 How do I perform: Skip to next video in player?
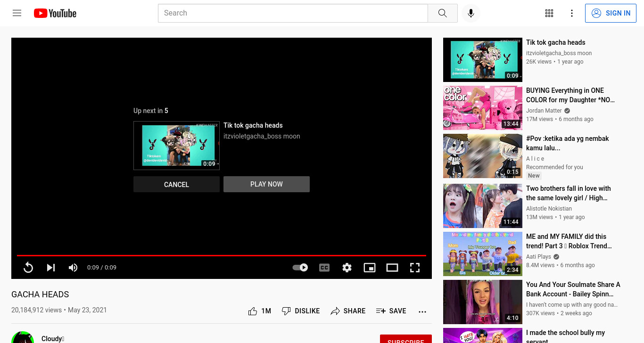point(51,268)
